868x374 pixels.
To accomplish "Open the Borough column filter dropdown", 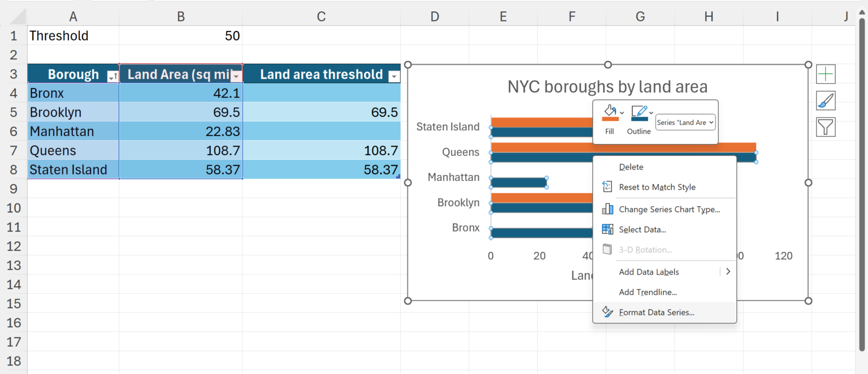I will click(x=112, y=77).
